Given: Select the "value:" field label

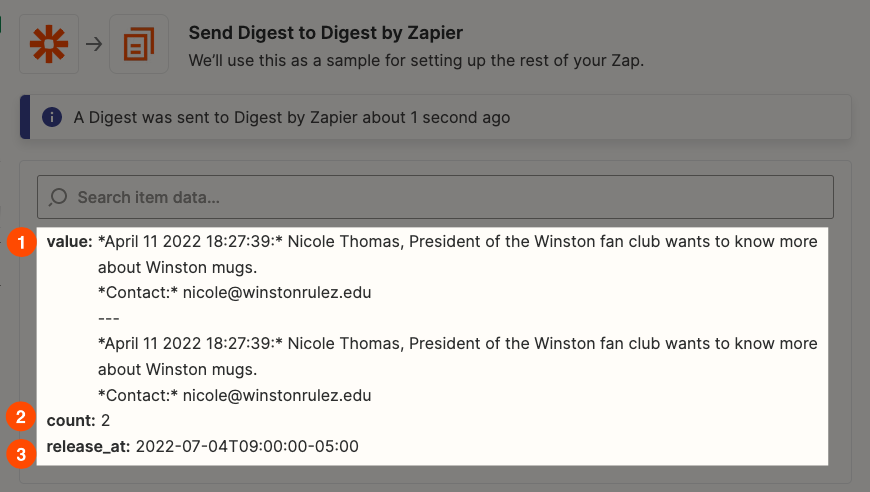Looking at the screenshot, I should pyautogui.click(x=70, y=242).
